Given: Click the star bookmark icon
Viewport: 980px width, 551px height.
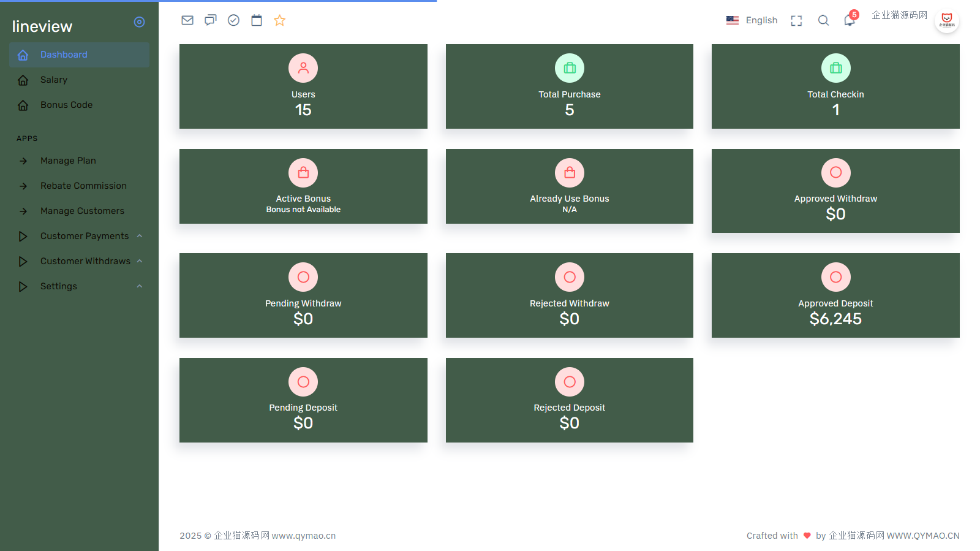Looking at the screenshot, I should (280, 20).
